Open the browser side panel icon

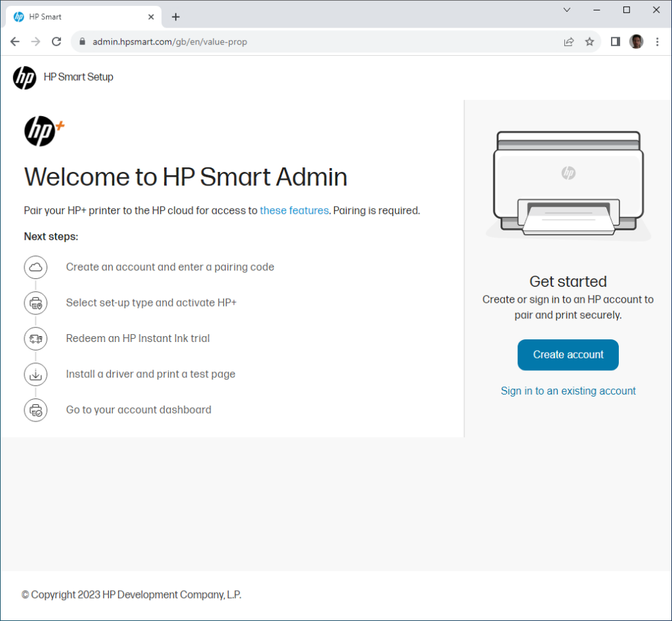point(616,41)
